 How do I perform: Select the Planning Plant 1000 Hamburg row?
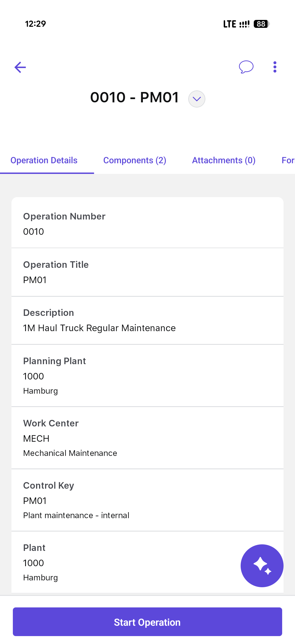(147, 376)
